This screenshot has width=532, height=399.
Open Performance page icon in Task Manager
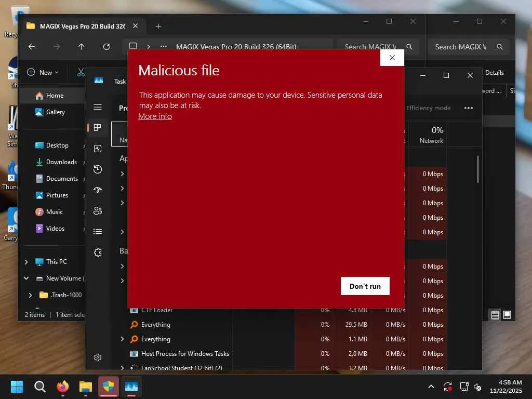tap(98, 149)
